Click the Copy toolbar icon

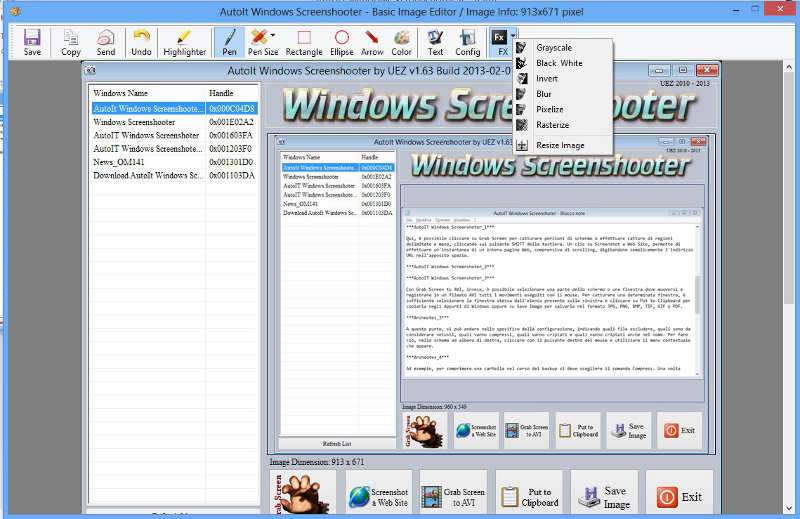(x=70, y=42)
